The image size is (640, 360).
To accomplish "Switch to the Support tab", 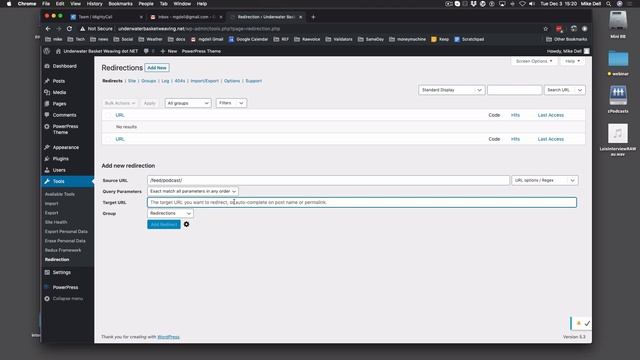I will point(253,81).
